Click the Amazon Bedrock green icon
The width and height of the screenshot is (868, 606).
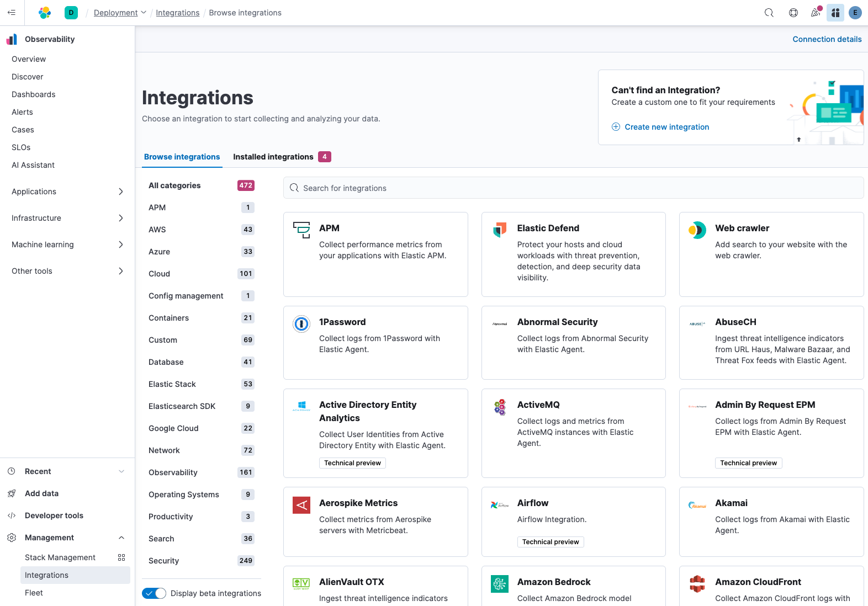click(500, 584)
